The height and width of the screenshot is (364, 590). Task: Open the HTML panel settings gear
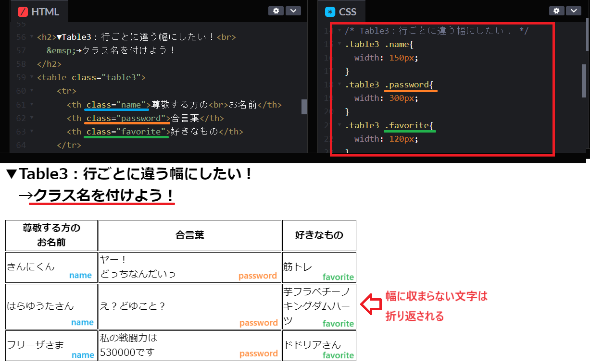point(276,11)
